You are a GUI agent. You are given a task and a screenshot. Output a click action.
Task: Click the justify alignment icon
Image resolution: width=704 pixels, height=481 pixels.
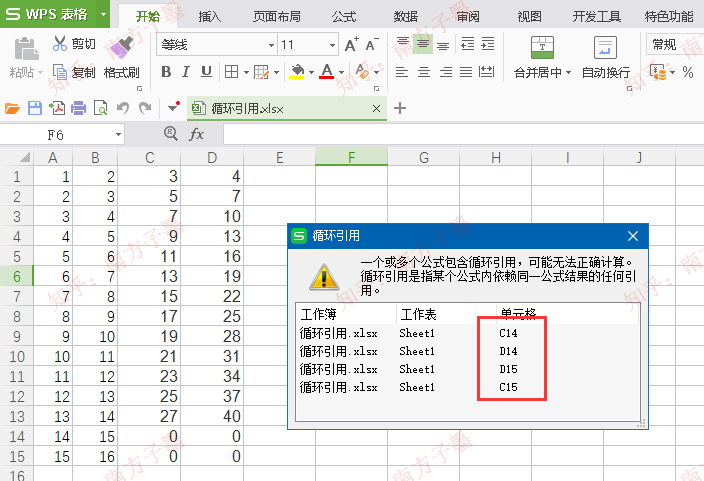(x=466, y=72)
